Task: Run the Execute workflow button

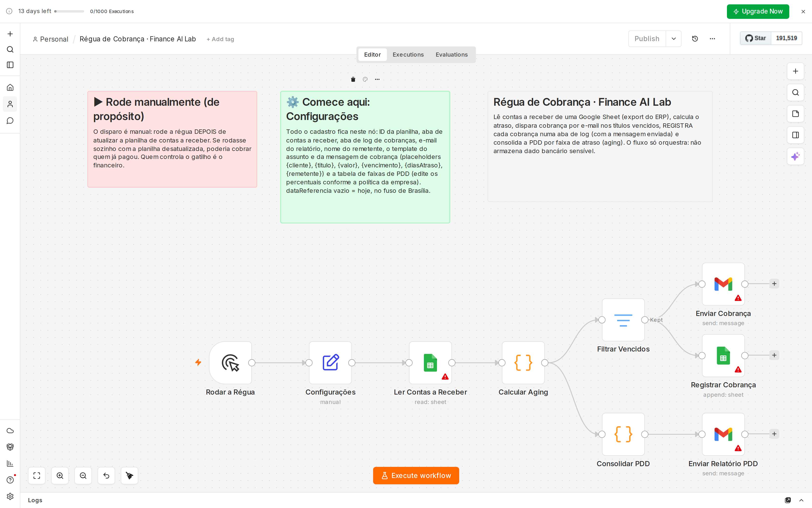Action: point(416,475)
